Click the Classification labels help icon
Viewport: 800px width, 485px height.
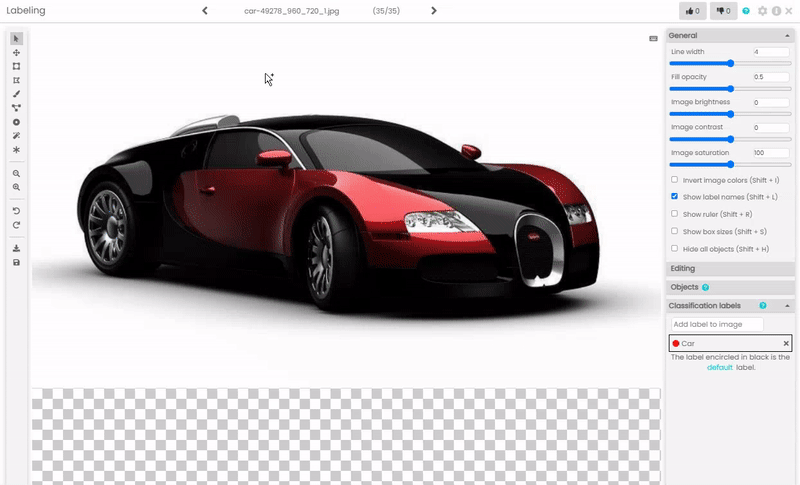763,305
